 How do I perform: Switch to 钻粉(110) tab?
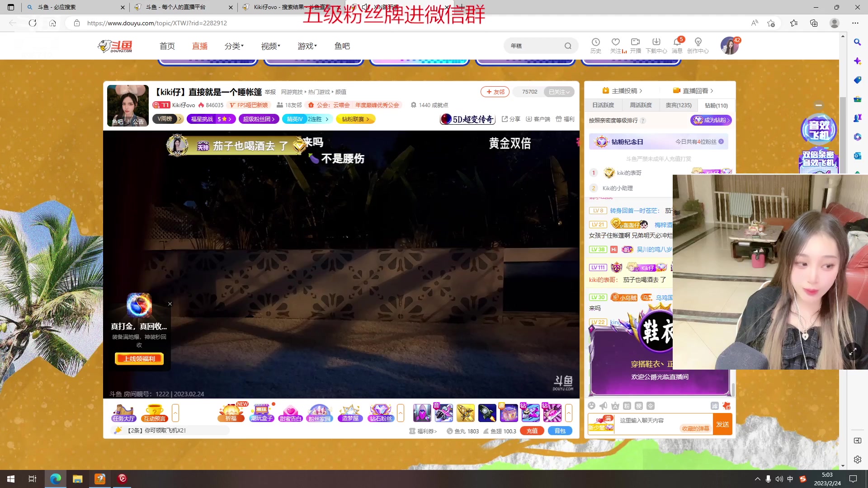716,105
